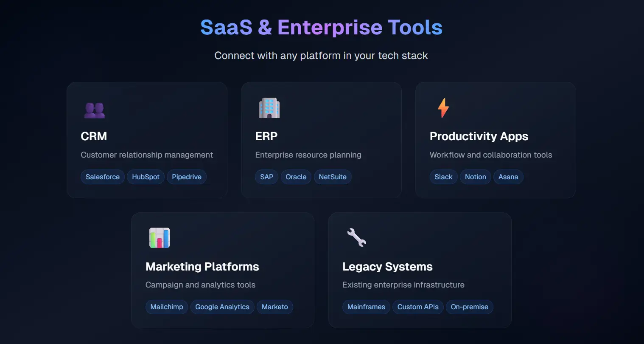Click the CRM card heading
This screenshot has height=344, width=644.
(94, 136)
